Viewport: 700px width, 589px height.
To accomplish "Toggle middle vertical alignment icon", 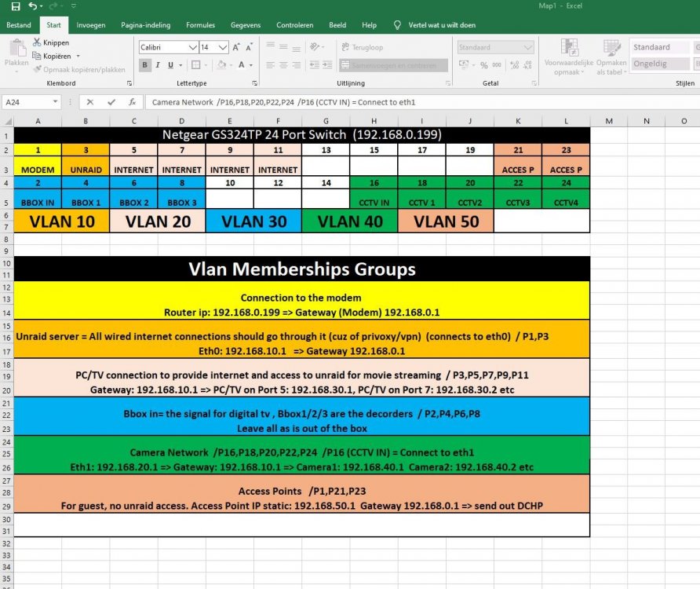I will (283, 46).
